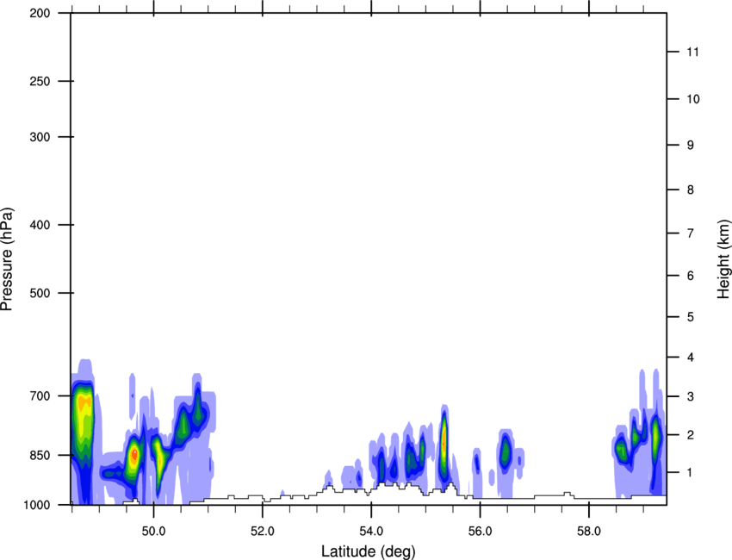Click the 50.0 latitude tick label

pyautogui.click(x=153, y=532)
